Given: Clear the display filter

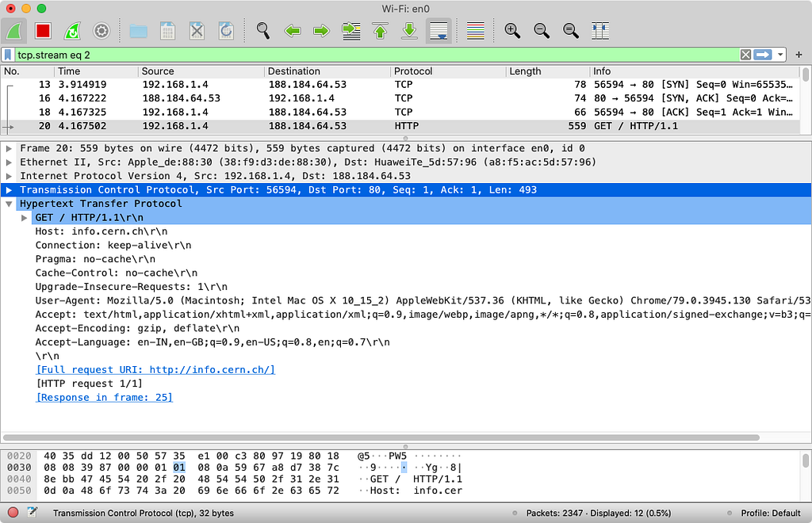Looking at the screenshot, I should [x=745, y=55].
